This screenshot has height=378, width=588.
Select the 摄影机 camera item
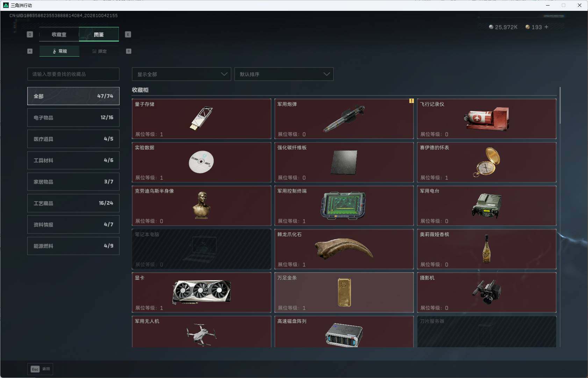coord(487,292)
